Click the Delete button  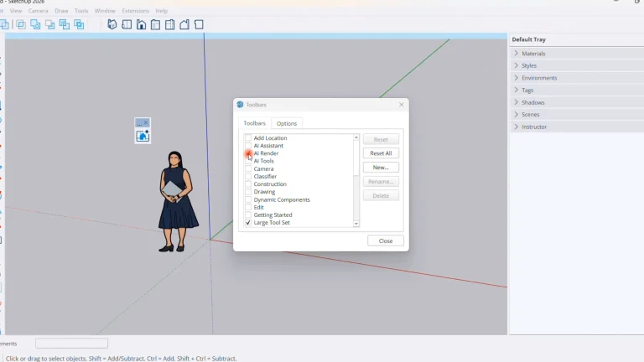pos(381,196)
